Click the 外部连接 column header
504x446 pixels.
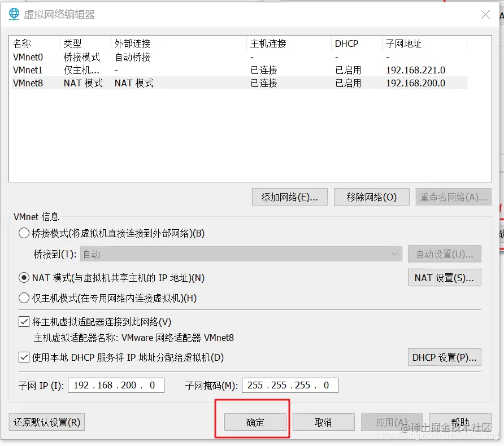179,43
